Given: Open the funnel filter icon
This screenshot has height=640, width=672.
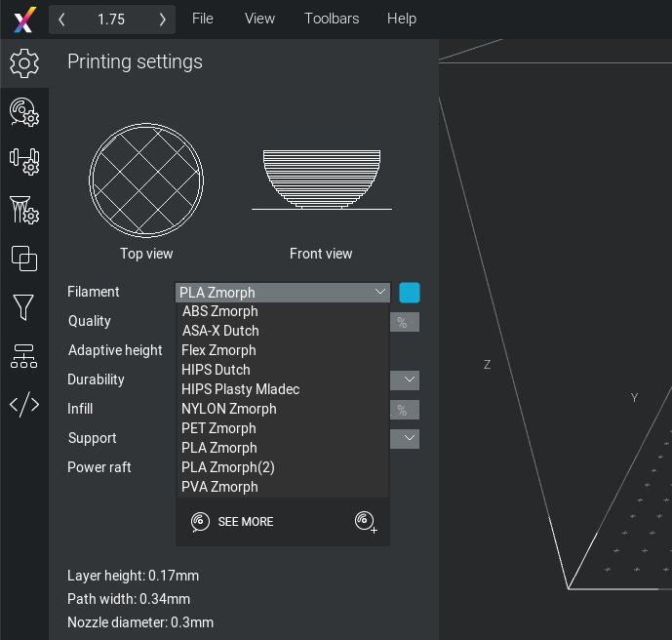Looking at the screenshot, I should click(23, 307).
